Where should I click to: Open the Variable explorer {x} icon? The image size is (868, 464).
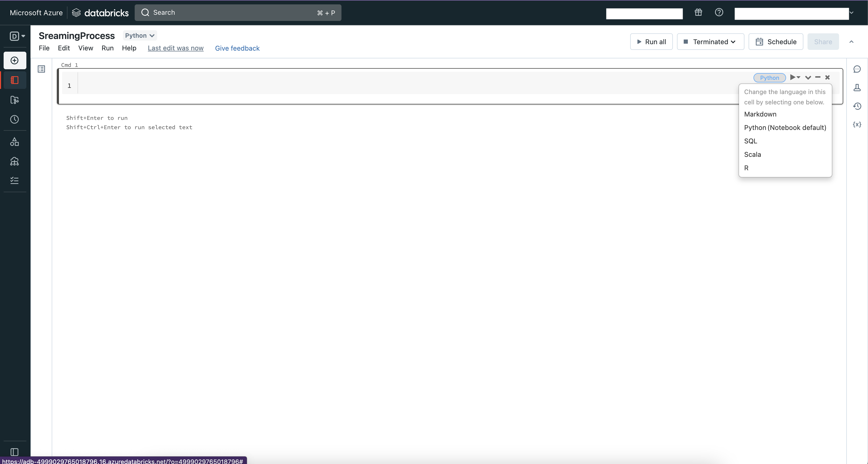point(857,124)
